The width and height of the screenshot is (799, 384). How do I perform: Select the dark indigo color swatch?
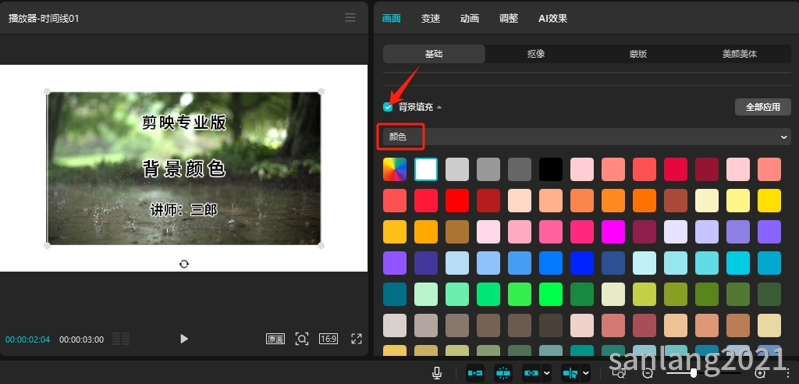[x=426, y=263]
